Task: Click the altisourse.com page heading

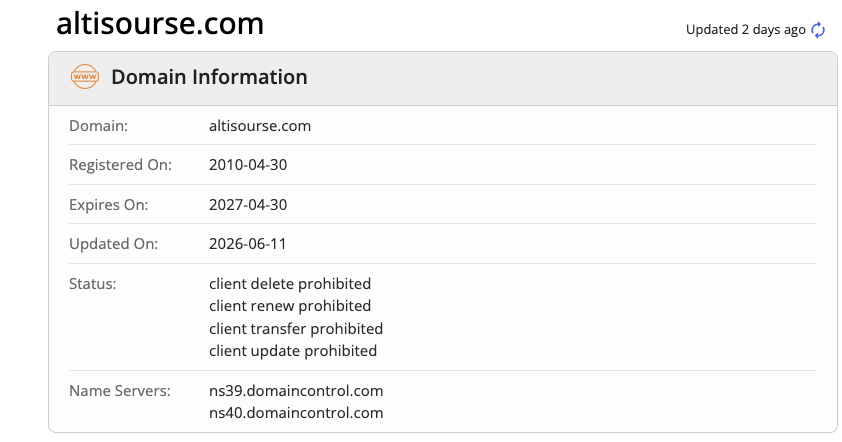Action: 160,24
